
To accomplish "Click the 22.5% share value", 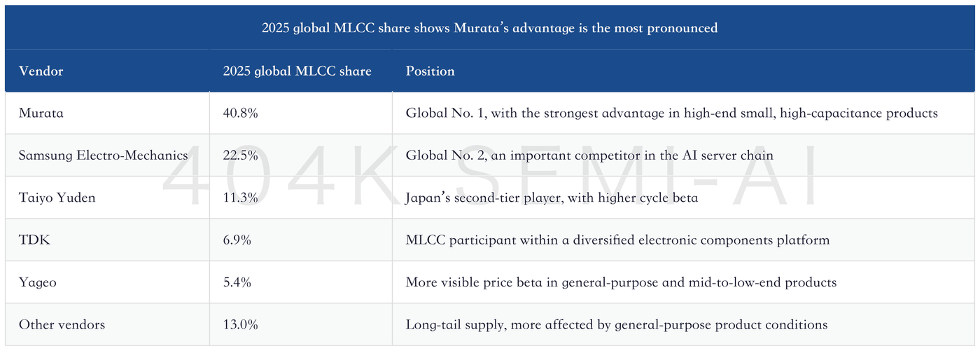I will pos(241,156).
